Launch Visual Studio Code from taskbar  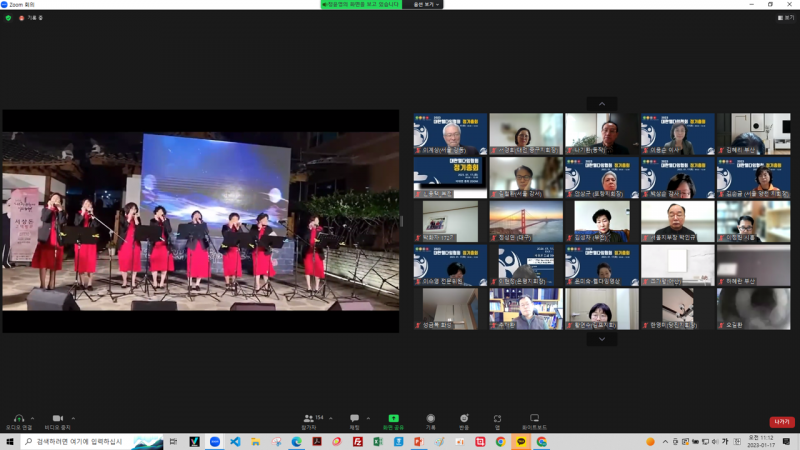pos(235,442)
